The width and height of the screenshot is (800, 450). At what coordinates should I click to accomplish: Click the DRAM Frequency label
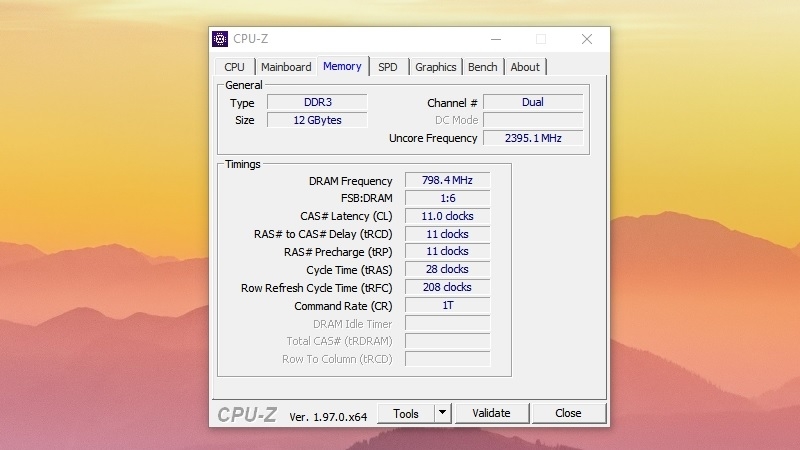click(x=351, y=181)
